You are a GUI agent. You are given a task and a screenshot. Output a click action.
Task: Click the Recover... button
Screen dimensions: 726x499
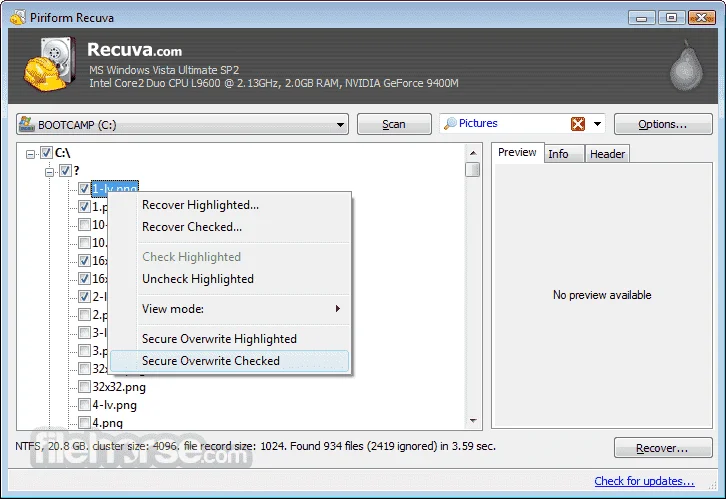(x=663, y=448)
